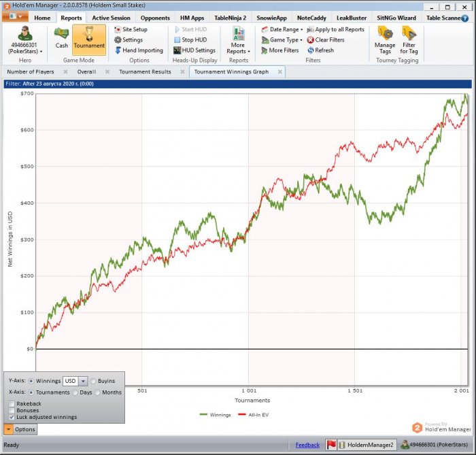Screen dimensions: 476x455
Task: Open More Reports chart icon
Action: tap(239, 33)
